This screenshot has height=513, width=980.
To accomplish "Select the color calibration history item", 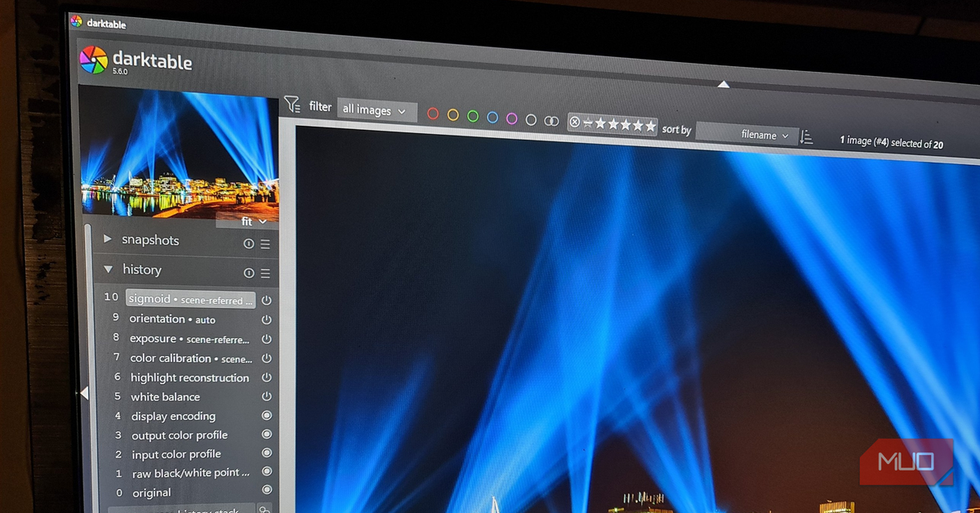I will (x=191, y=358).
